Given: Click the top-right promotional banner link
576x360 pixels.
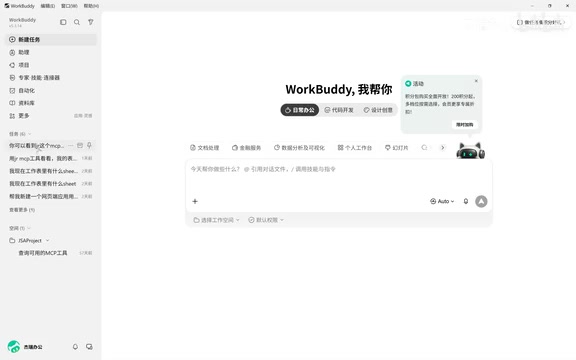Looking at the screenshot, I should (540, 22).
